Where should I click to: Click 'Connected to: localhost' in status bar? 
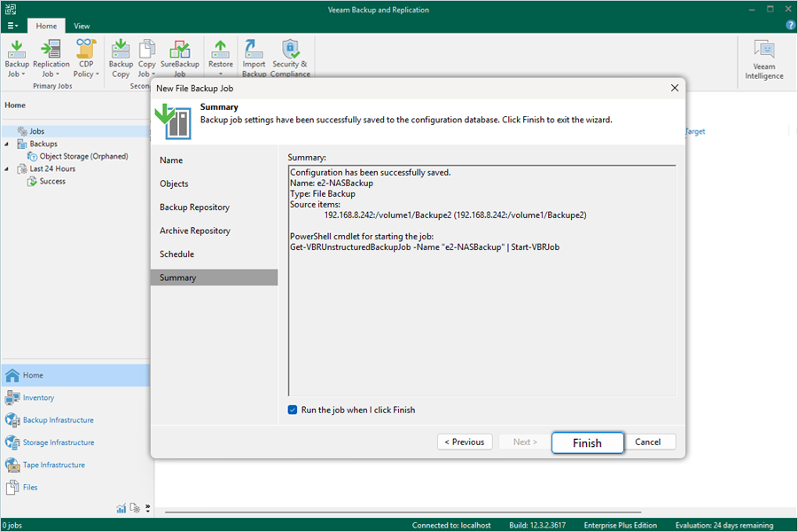451,525
